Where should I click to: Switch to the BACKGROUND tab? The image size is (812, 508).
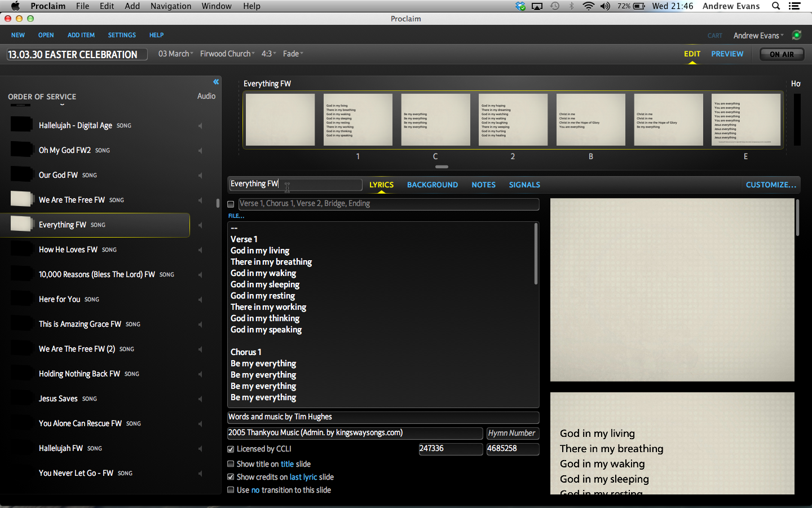[433, 185]
